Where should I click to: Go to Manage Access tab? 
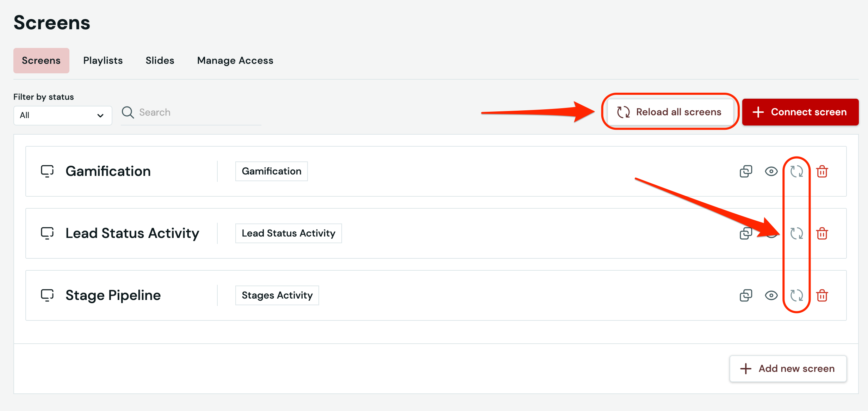[235, 61]
